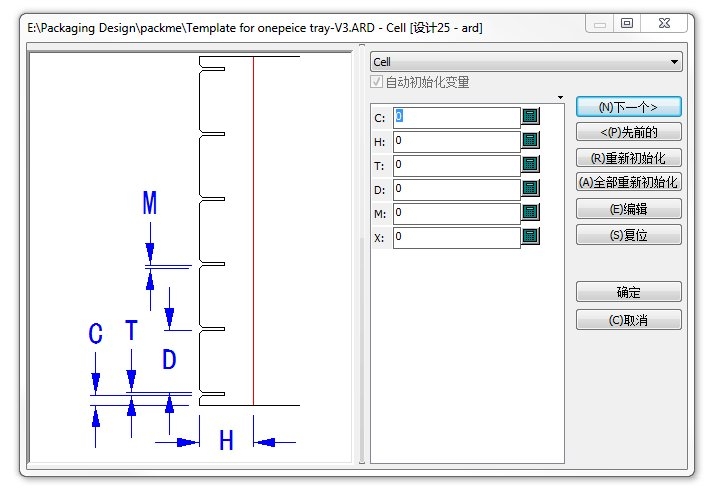Screen dimensions: 714x492
Task: Focus the X value input field
Action: point(456,237)
